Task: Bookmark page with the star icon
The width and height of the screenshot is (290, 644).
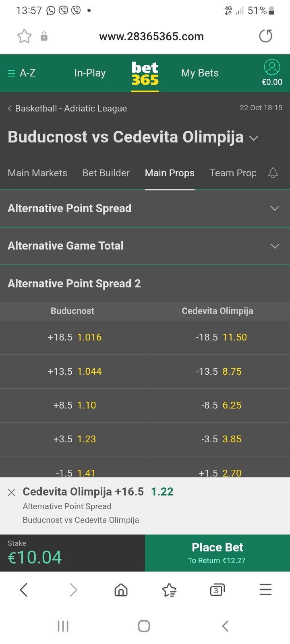Action: (x=24, y=36)
